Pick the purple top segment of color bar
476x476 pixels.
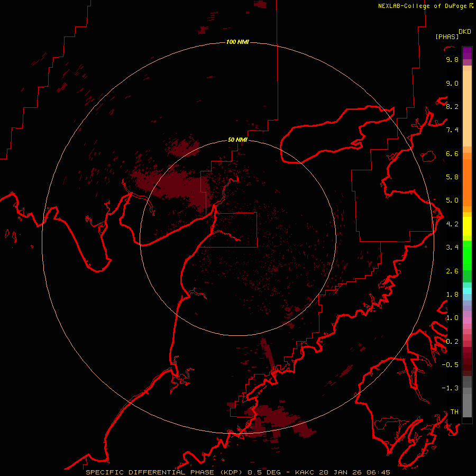pyautogui.click(x=467, y=53)
